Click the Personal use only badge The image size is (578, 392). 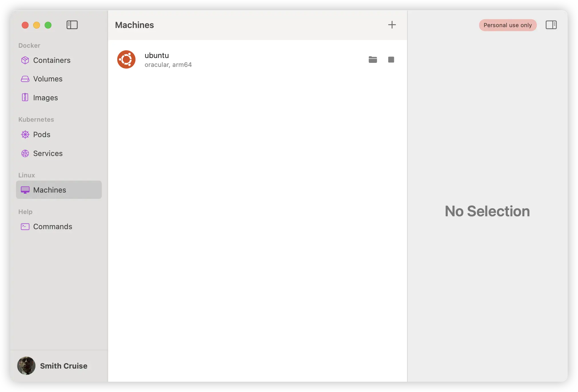(508, 25)
